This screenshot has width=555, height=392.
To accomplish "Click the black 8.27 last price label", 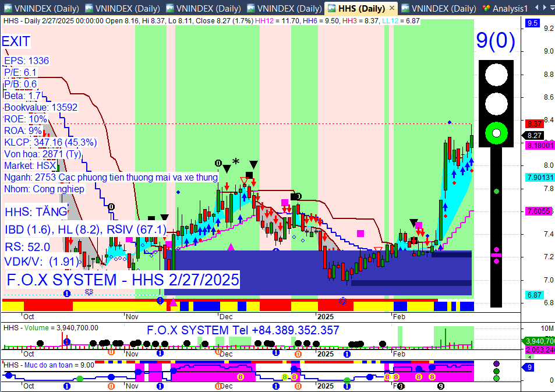I will [x=534, y=135].
